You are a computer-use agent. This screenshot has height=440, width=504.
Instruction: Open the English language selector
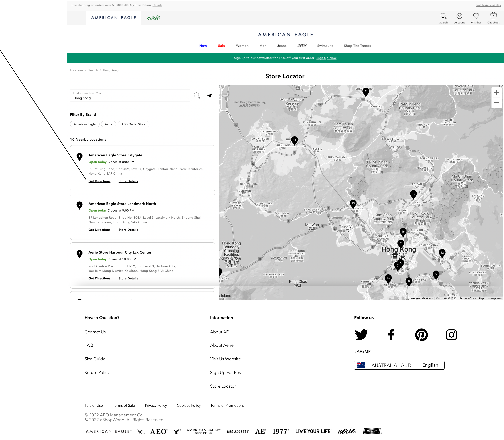coord(430,365)
